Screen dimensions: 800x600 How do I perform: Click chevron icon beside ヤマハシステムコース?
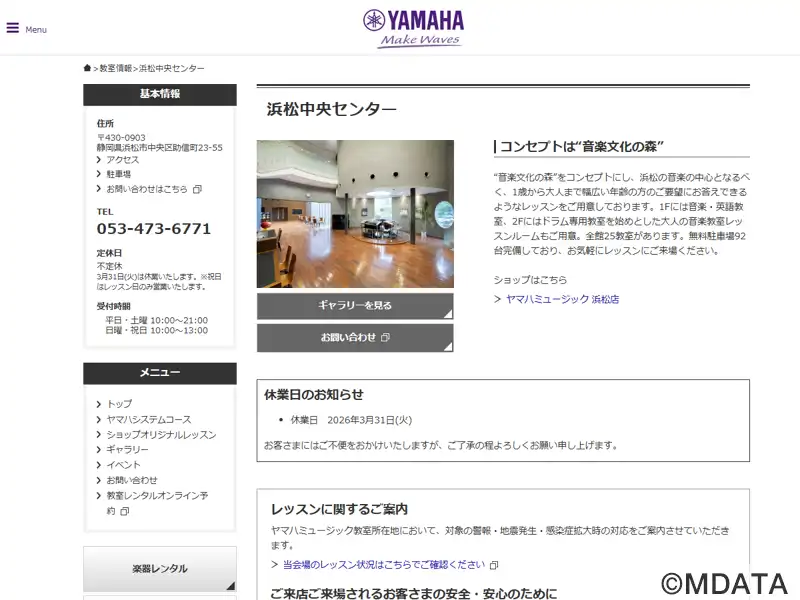pyautogui.click(x=98, y=419)
